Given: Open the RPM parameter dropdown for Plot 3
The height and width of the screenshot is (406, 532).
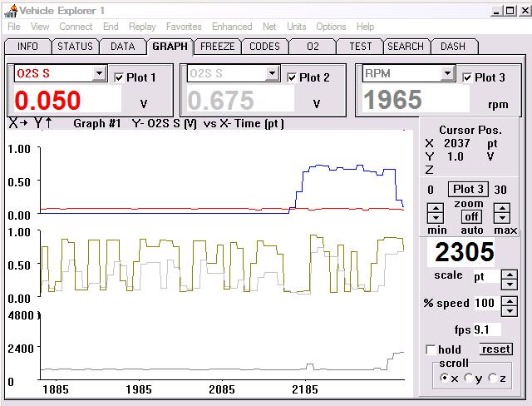Looking at the screenshot, I should 448,74.
